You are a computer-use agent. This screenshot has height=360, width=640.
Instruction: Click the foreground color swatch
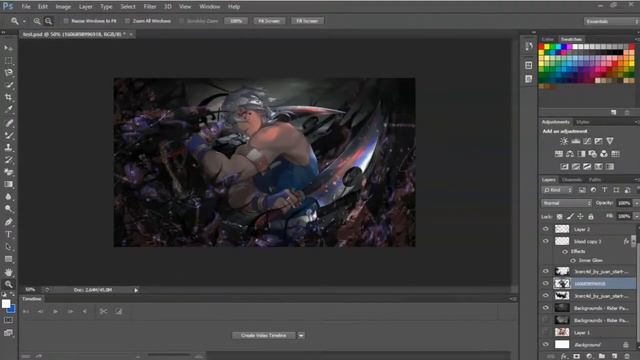tap(6, 304)
